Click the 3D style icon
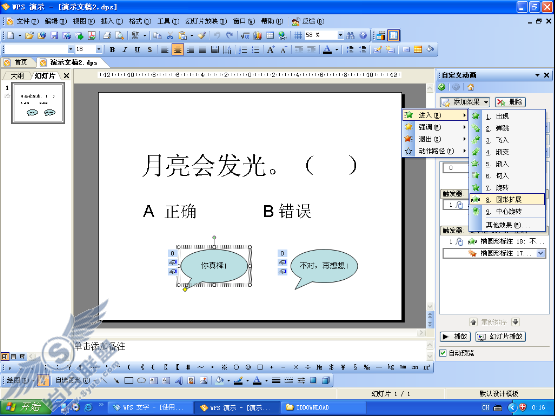This screenshot has height=416, width=555. [326, 381]
